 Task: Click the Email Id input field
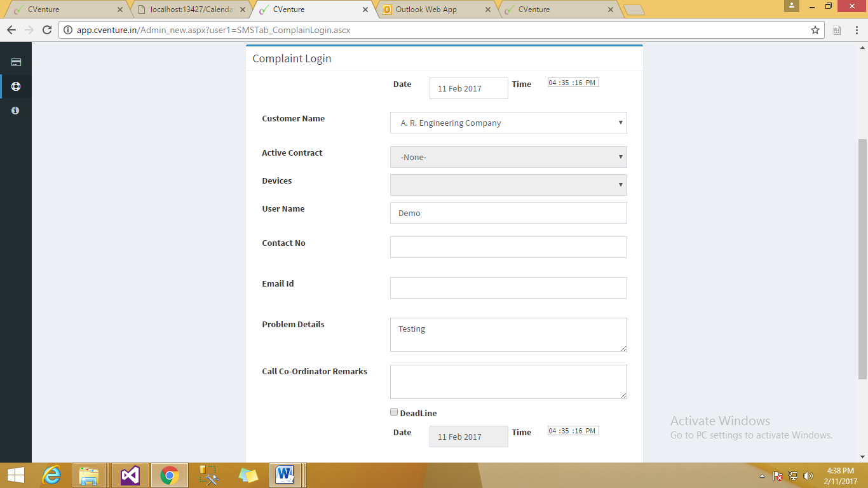508,288
